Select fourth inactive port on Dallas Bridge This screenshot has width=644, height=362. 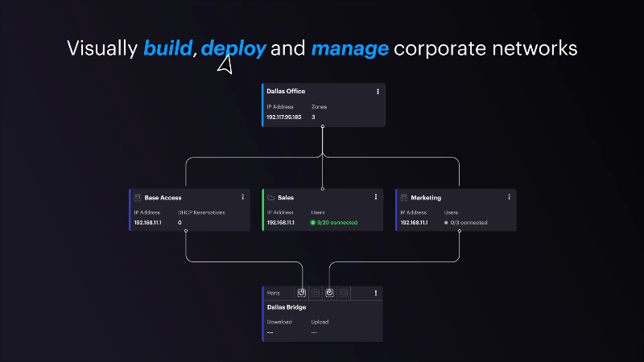click(344, 294)
